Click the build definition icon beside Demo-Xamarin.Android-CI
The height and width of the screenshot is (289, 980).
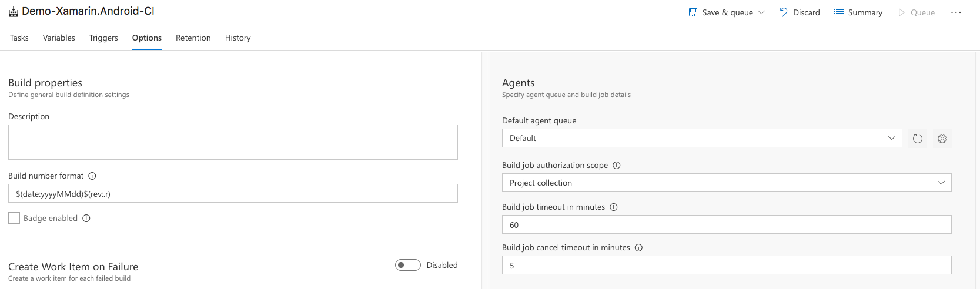(13, 12)
